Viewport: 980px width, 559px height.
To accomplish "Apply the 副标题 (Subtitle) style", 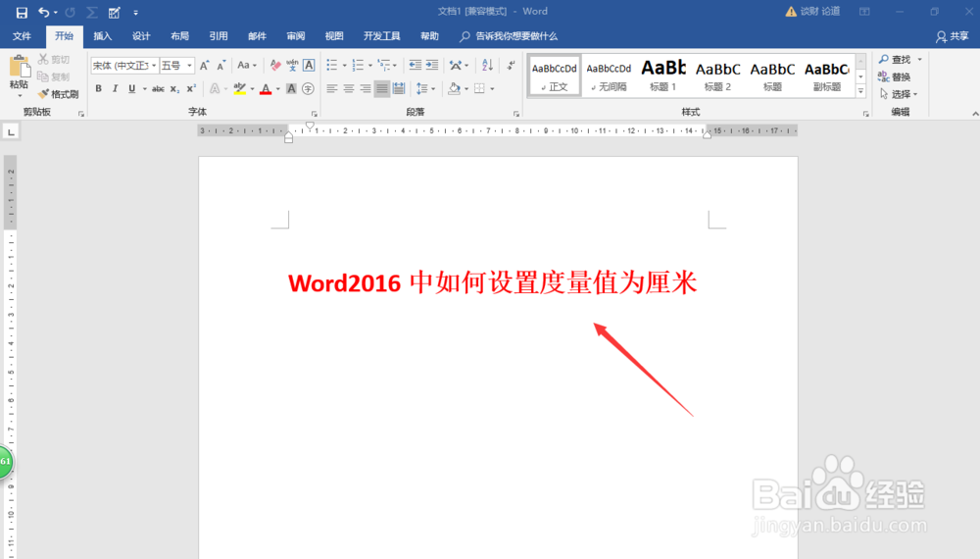I will click(x=827, y=76).
